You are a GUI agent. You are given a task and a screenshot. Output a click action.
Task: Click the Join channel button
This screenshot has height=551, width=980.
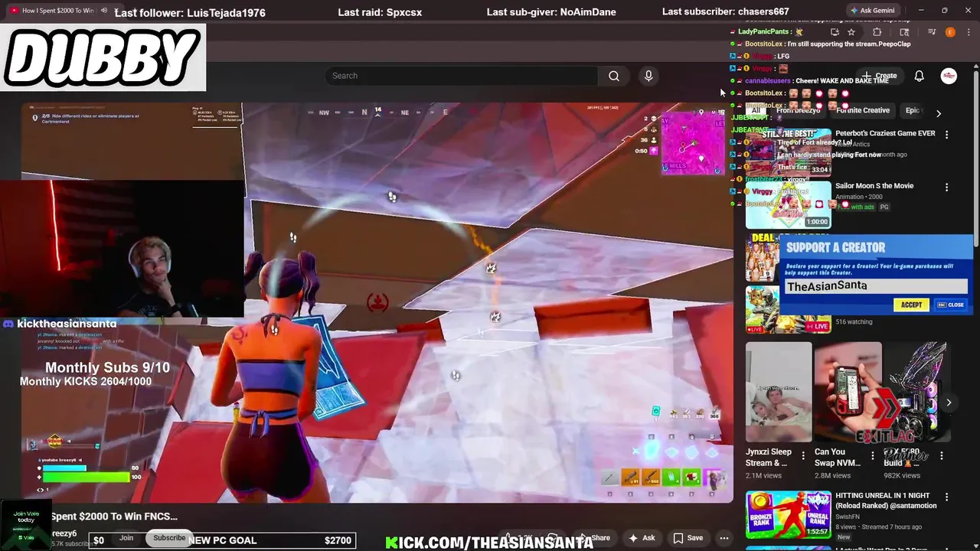[126, 538]
